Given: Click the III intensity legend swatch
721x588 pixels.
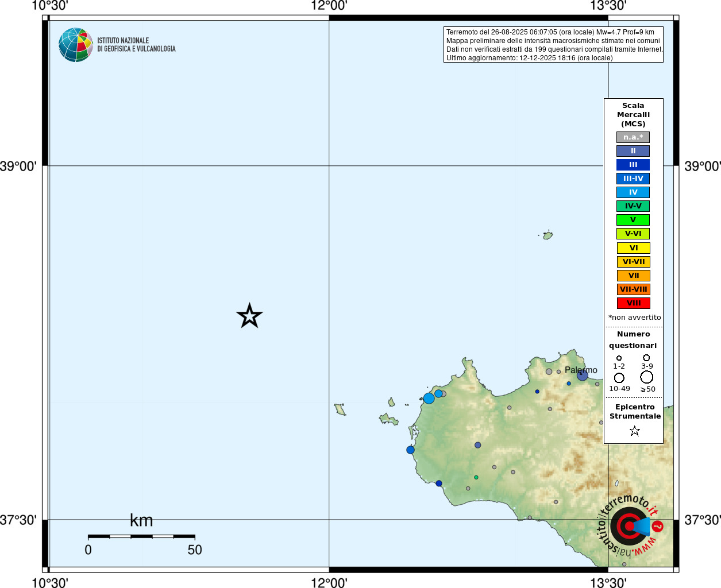Looking at the screenshot, I should tap(633, 165).
